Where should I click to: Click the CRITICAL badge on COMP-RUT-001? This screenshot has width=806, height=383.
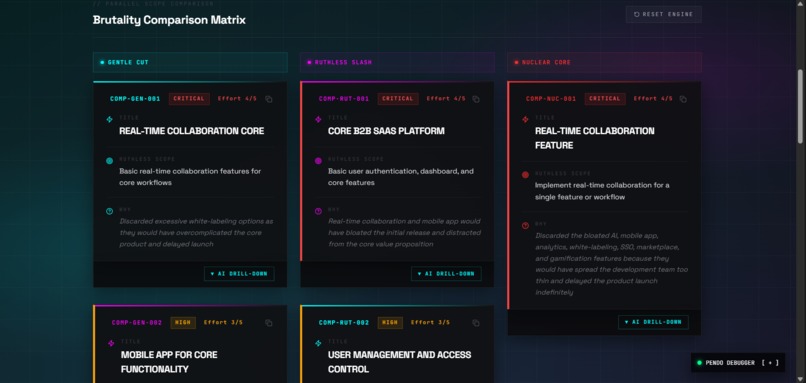click(398, 99)
